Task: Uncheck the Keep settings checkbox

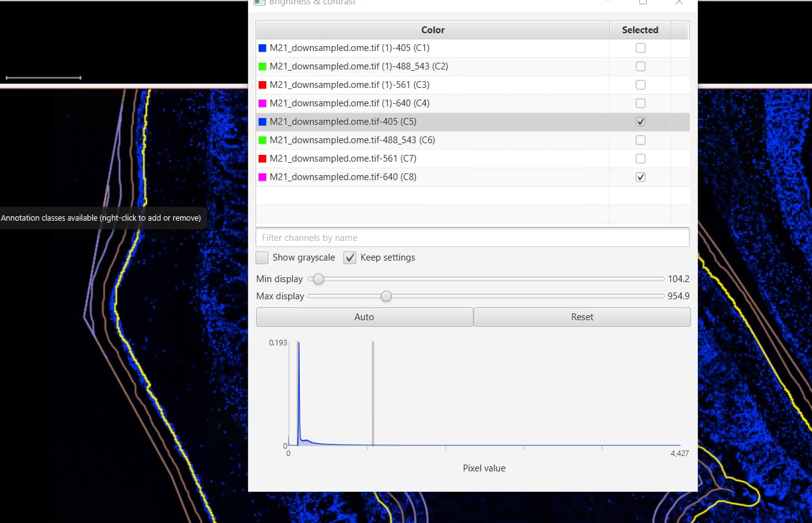Action: coord(349,258)
